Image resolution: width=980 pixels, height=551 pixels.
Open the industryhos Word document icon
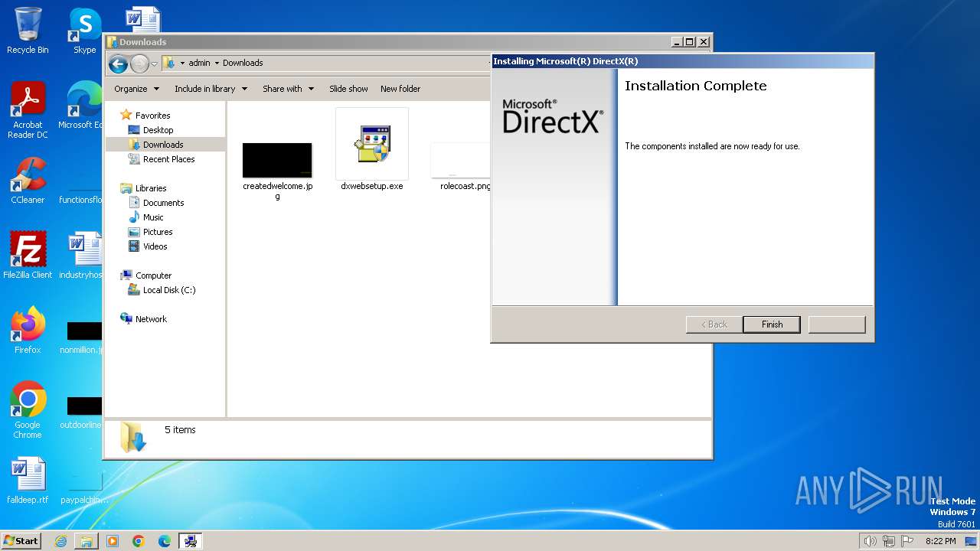coord(81,255)
